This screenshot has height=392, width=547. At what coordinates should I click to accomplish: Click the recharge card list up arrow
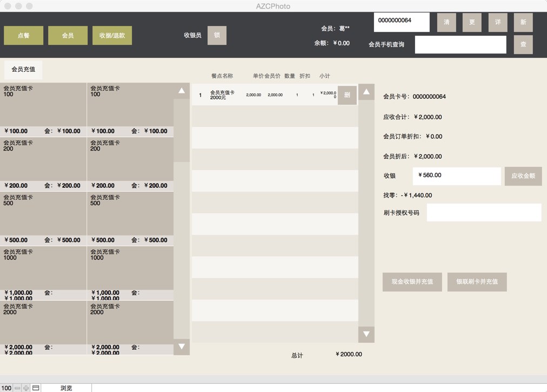pyautogui.click(x=182, y=91)
